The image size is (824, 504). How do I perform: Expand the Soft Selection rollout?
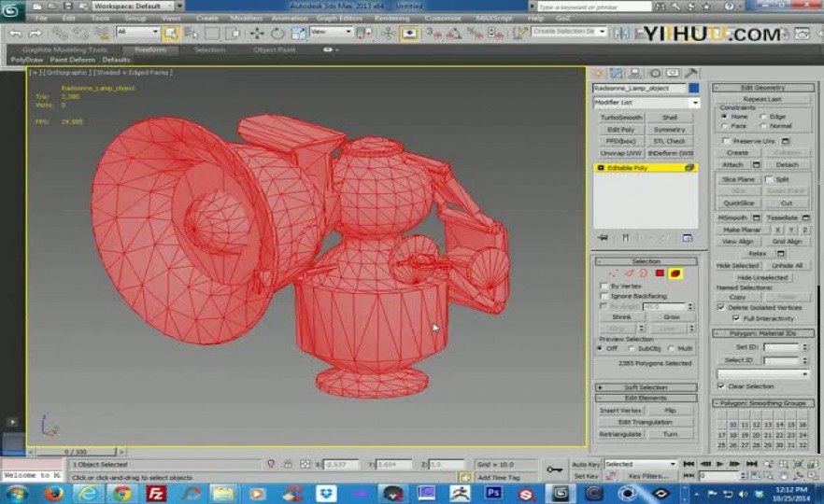click(x=646, y=387)
